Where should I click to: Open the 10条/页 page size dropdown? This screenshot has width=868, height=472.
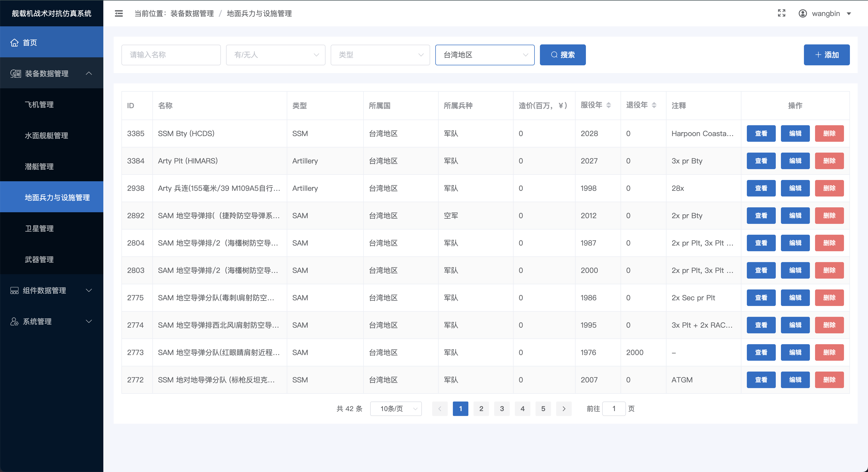(396, 409)
